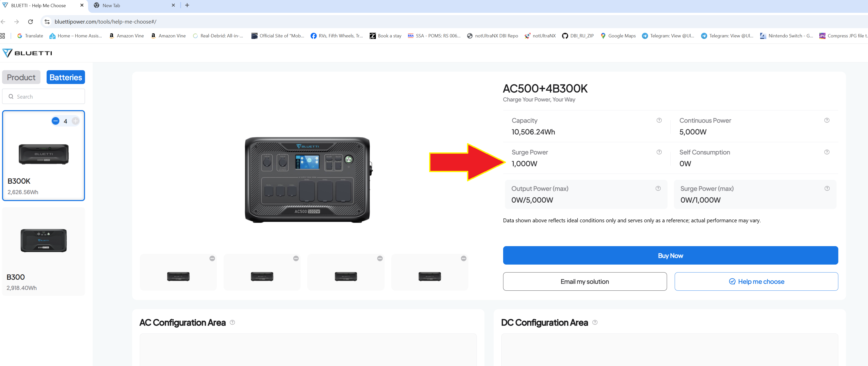Open the RVs, Fifth Wheels bookmark

pyautogui.click(x=337, y=36)
